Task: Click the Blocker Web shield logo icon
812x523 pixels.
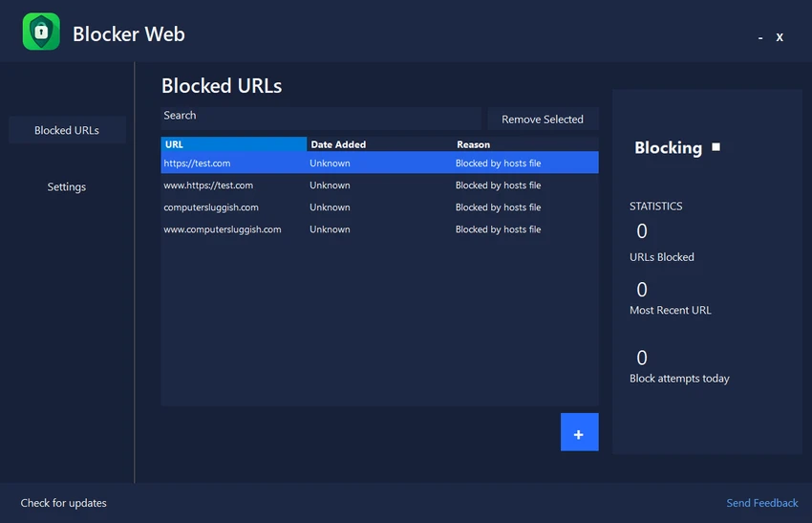Action: (41, 32)
